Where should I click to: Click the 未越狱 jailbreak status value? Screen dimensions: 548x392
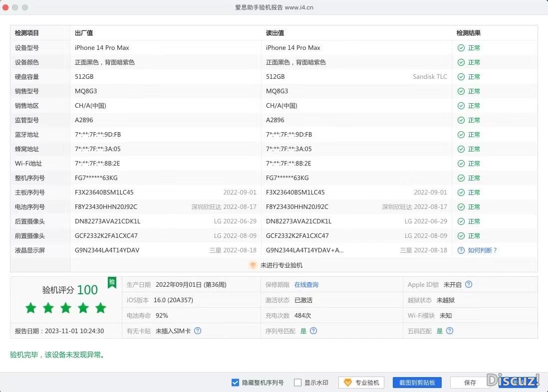(446, 300)
